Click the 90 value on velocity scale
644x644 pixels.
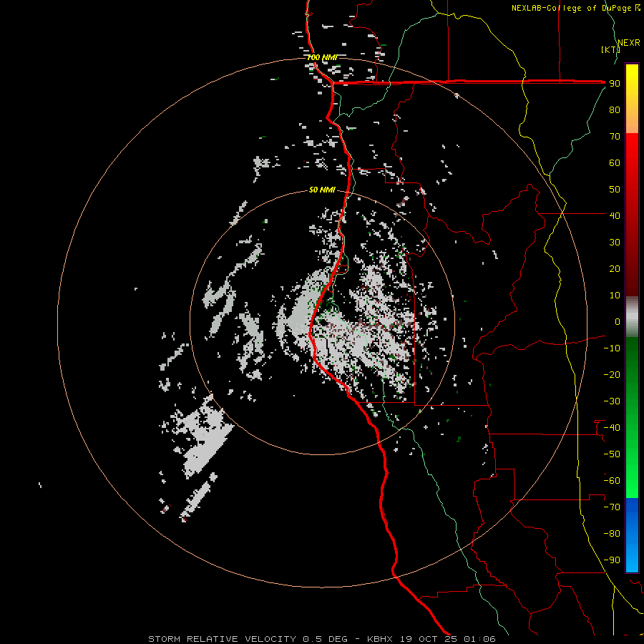pyautogui.click(x=615, y=84)
